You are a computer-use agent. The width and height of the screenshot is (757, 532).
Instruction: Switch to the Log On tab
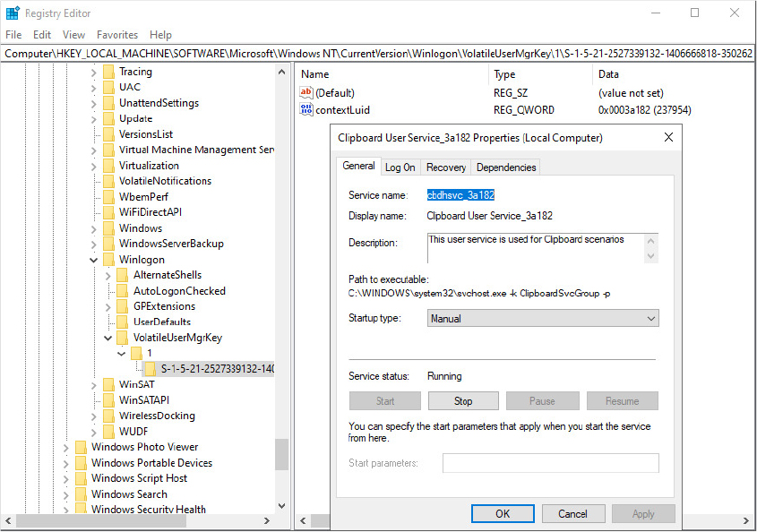coord(400,167)
